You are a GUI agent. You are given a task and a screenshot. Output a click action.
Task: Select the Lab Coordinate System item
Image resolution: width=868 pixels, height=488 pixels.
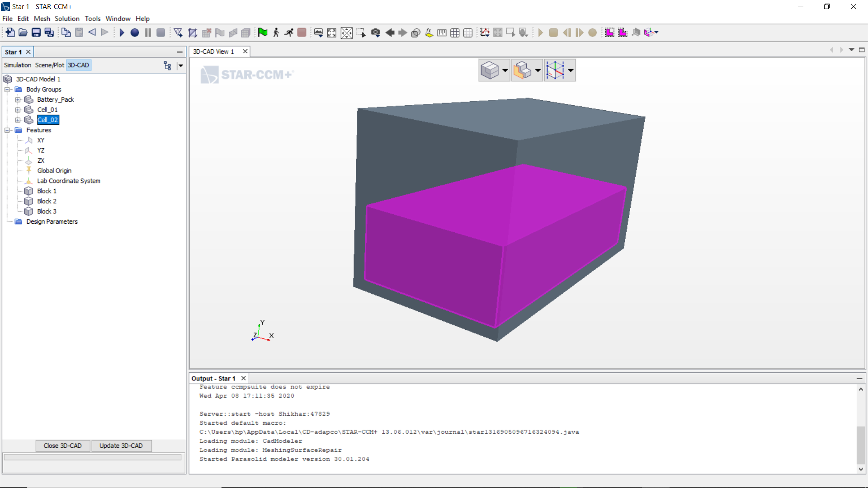coord(69,181)
